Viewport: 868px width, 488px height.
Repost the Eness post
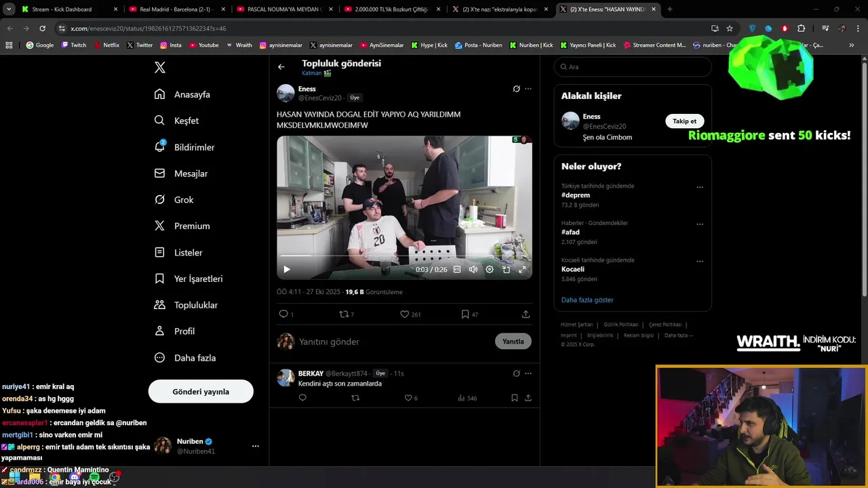pyautogui.click(x=347, y=314)
